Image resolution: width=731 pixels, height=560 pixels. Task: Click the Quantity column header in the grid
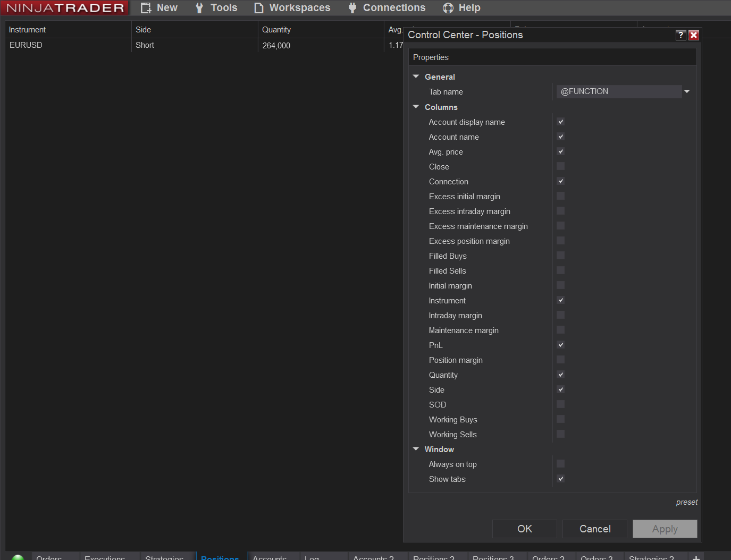pyautogui.click(x=321, y=30)
